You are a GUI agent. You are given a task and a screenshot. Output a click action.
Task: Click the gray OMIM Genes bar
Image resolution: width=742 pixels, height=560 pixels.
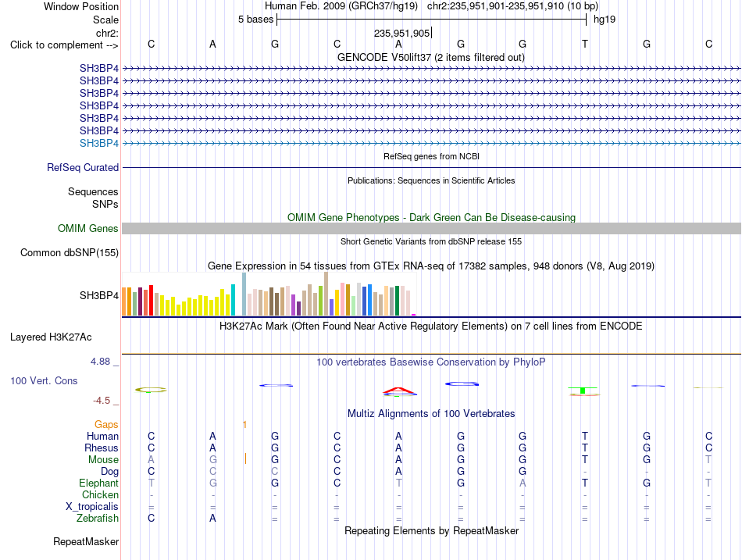click(431, 229)
